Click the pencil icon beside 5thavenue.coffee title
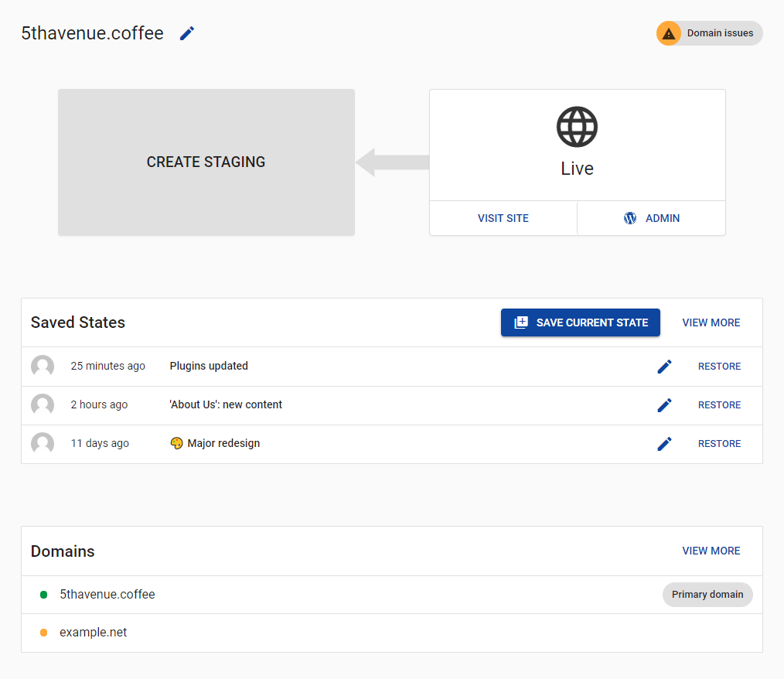The height and width of the screenshot is (679, 784). click(x=187, y=33)
